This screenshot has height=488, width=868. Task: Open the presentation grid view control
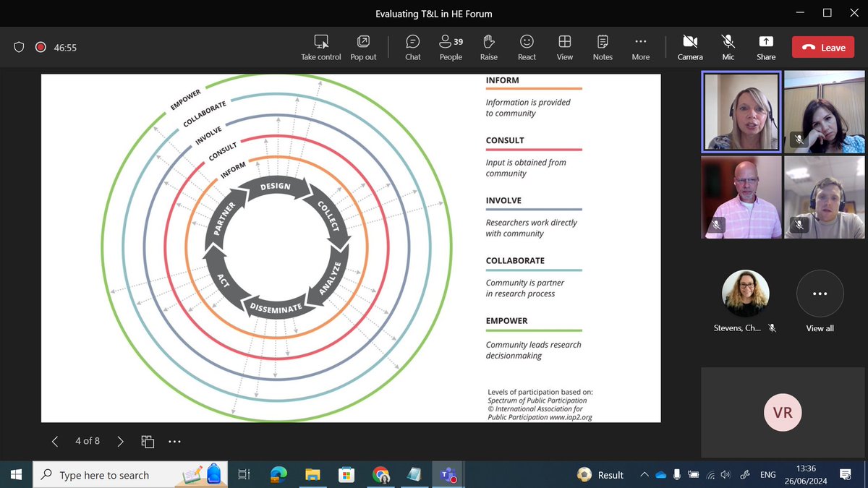click(148, 441)
